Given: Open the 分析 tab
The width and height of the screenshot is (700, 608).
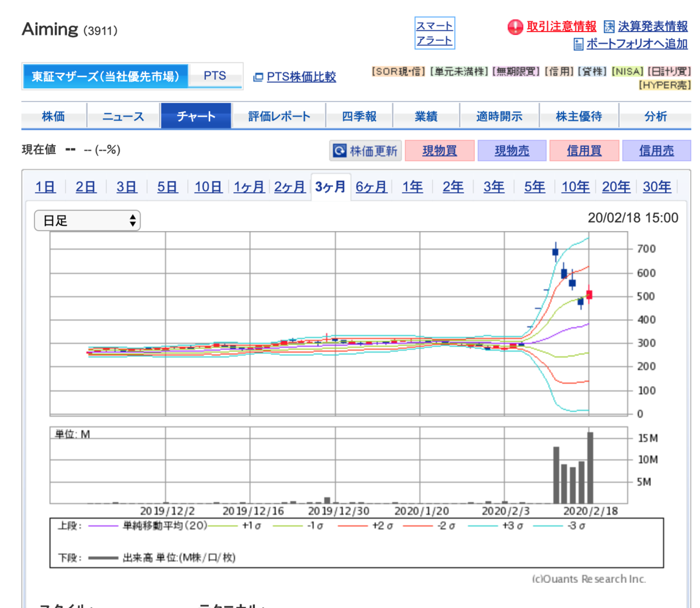Looking at the screenshot, I should [656, 116].
